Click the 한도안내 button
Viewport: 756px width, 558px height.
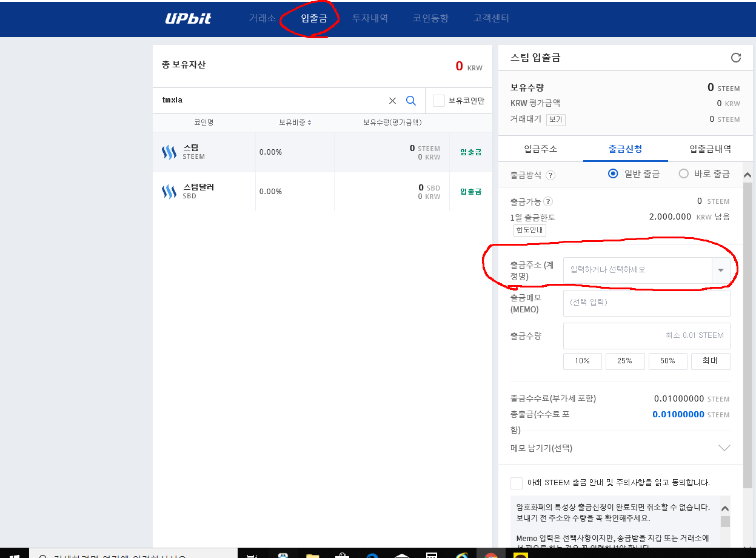click(x=530, y=230)
